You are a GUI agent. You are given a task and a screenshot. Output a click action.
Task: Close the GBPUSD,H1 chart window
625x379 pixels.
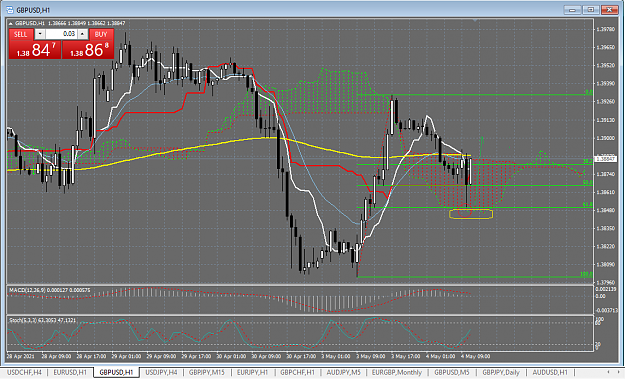click(x=609, y=10)
